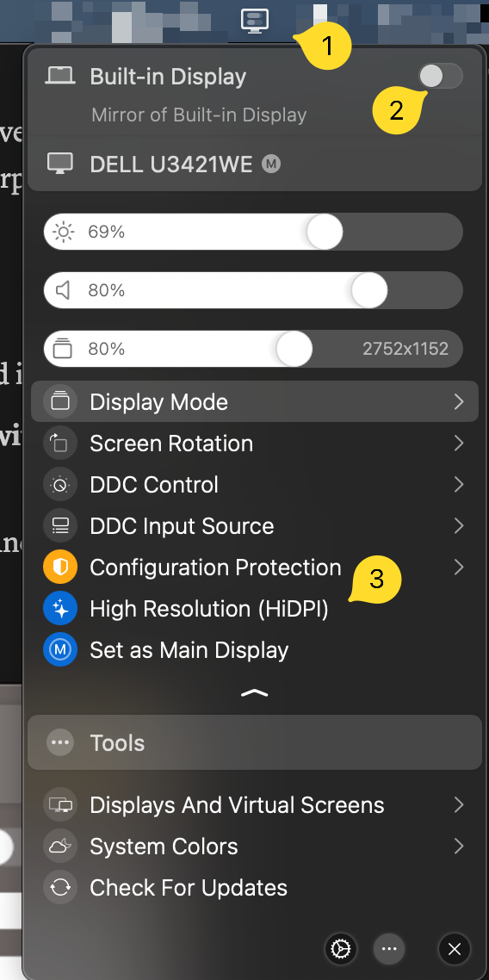The image size is (489, 980).
Task: Expand the Screen Rotation chevron
Action: (459, 443)
